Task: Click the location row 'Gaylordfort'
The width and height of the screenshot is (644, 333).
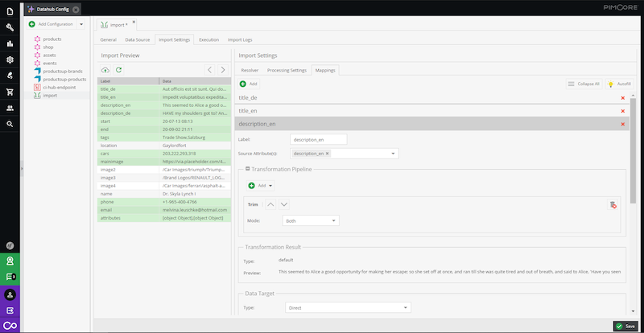Action: coord(164,146)
